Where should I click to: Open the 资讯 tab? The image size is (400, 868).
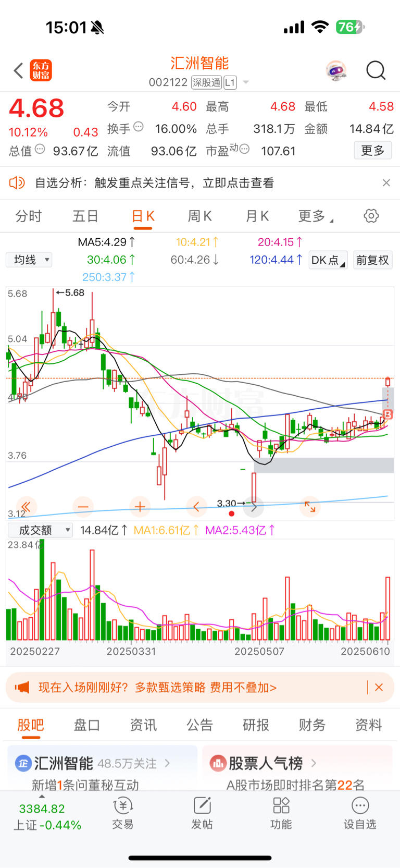pyautogui.click(x=143, y=725)
